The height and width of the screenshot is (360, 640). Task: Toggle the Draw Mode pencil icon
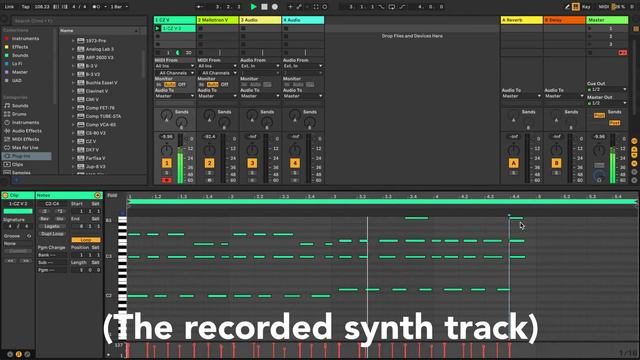(x=567, y=7)
